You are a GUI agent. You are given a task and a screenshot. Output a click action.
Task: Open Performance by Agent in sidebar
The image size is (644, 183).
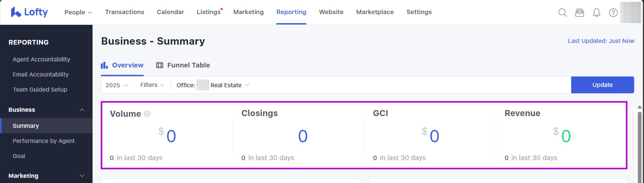point(44,141)
